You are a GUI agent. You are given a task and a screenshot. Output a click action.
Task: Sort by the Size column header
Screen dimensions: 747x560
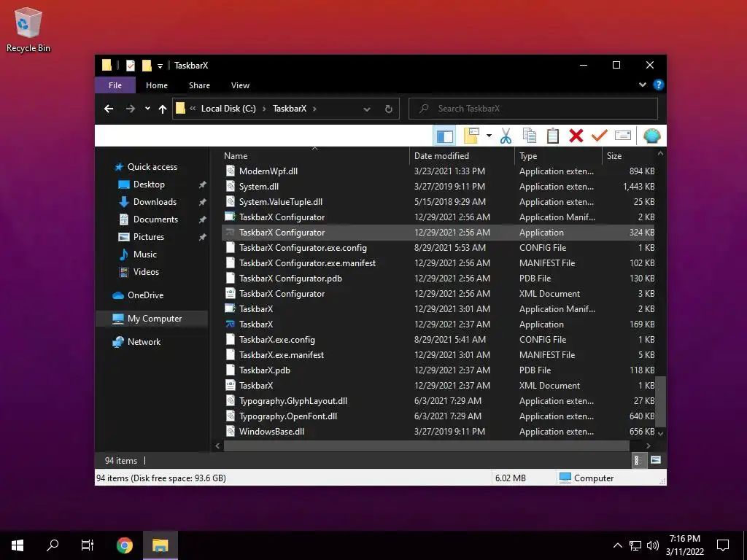[x=630, y=156]
